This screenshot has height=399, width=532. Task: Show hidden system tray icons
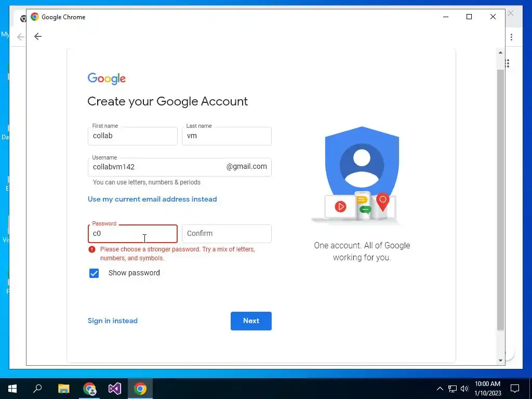(440, 389)
